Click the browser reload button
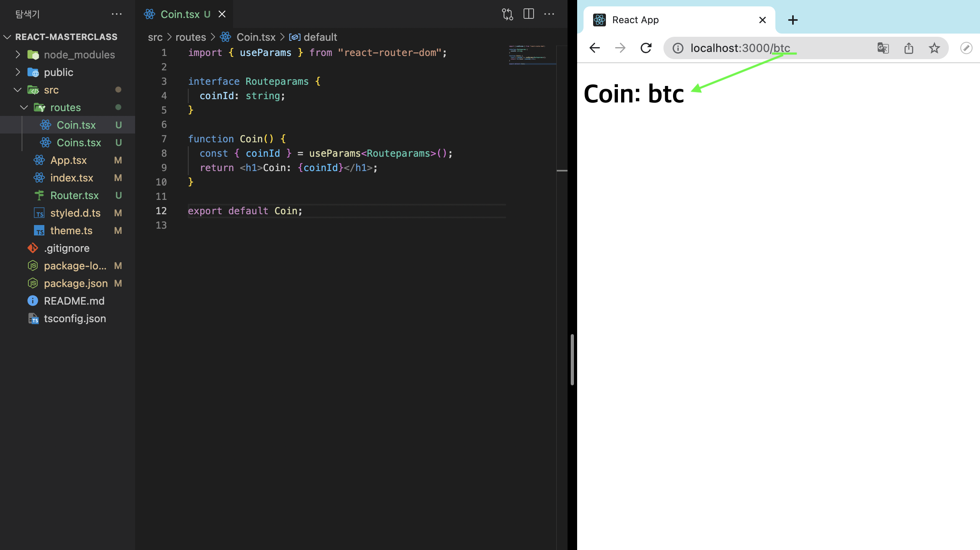Image resolution: width=980 pixels, height=550 pixels. [x=646, y=48]
